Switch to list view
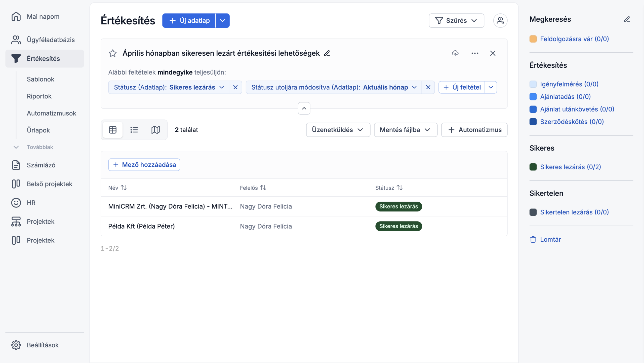The image size is (644, 363). point(134,130)
